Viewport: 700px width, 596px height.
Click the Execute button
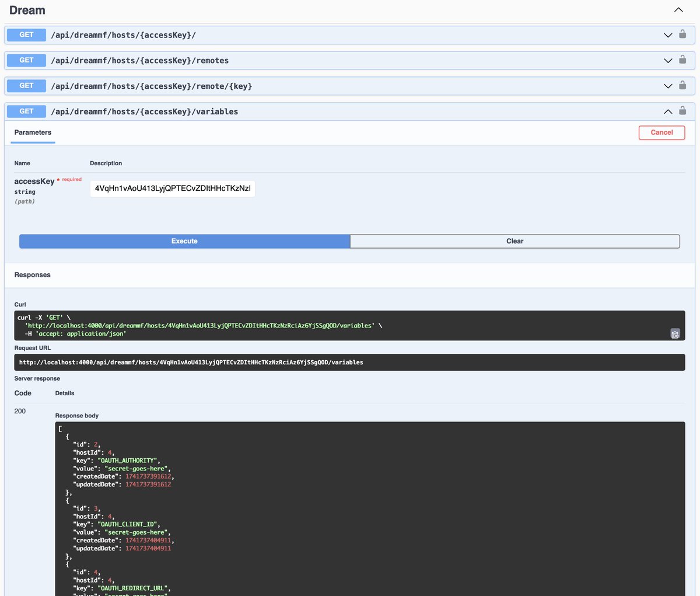pos(184,241)
